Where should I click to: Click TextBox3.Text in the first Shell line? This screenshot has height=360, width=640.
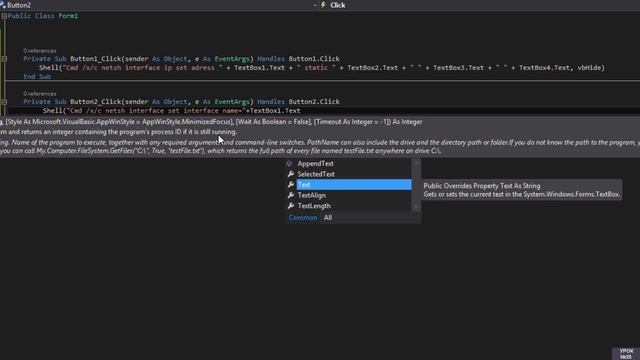458,68
